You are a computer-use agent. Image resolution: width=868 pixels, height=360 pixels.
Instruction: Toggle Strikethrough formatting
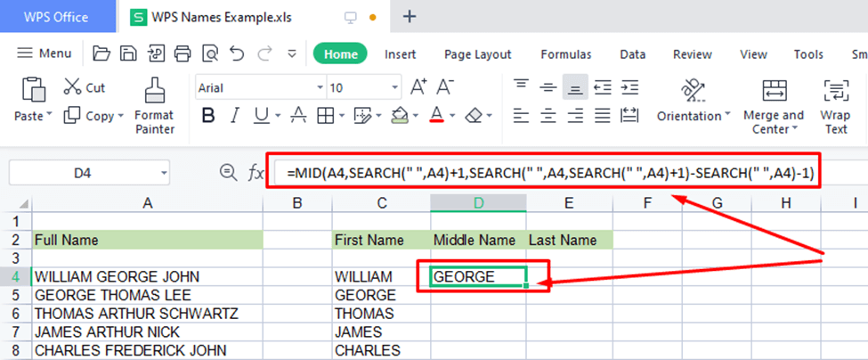click(298, 116)
